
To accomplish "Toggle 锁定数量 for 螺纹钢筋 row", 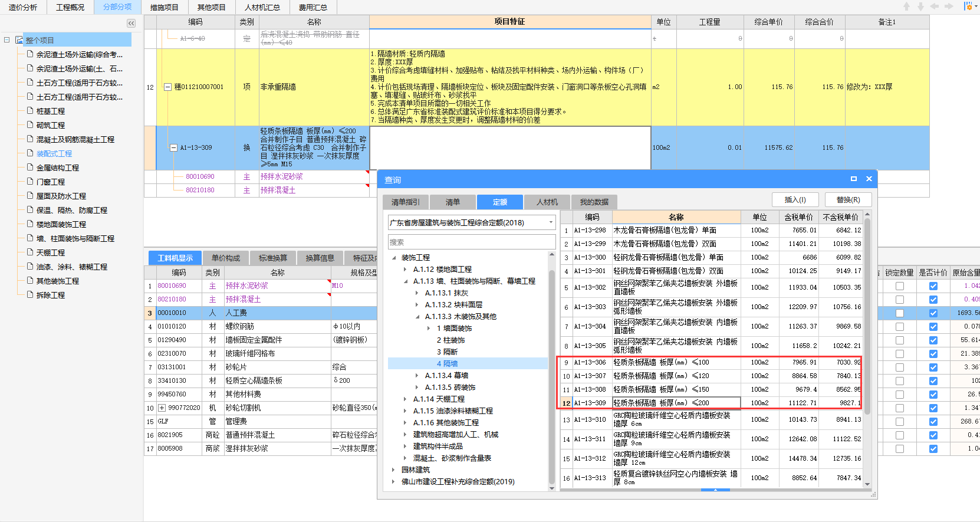I will pos(899,326).
